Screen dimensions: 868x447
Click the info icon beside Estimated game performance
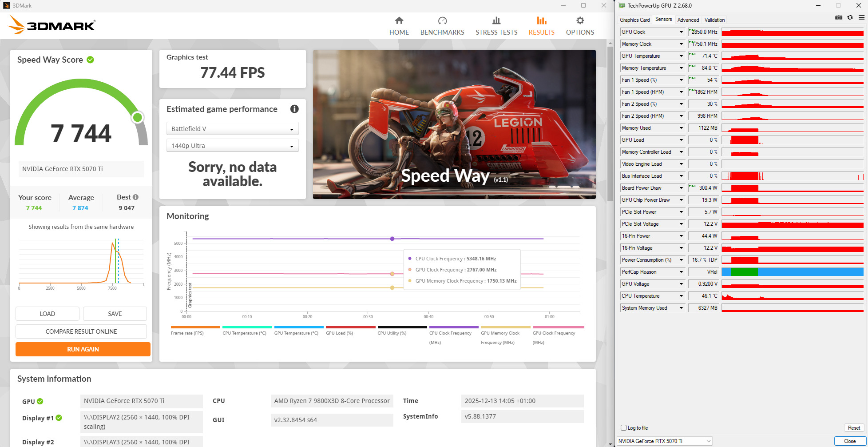point(294,109)
